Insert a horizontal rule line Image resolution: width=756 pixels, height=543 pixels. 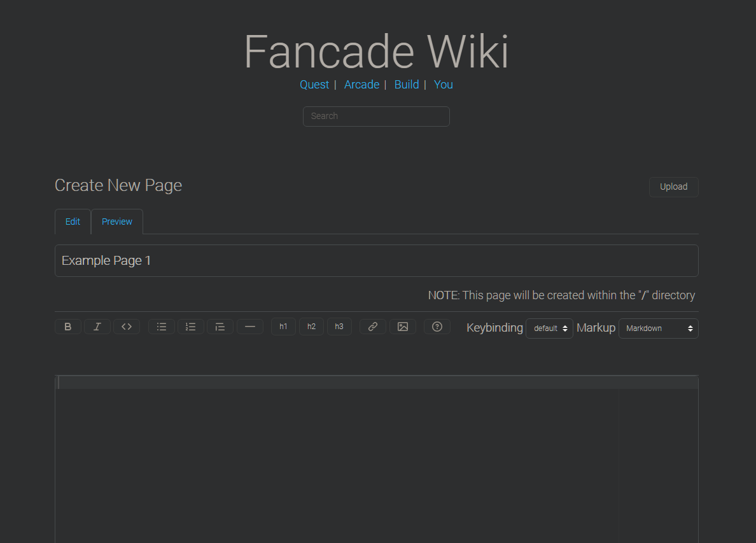pos(249,327)
